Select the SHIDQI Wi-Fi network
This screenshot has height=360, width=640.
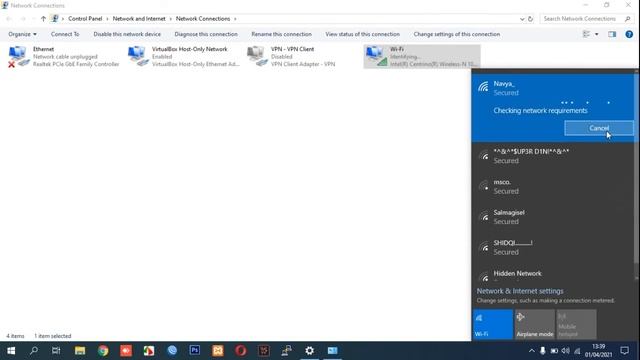pyautogui.click(x=553, y=247)
